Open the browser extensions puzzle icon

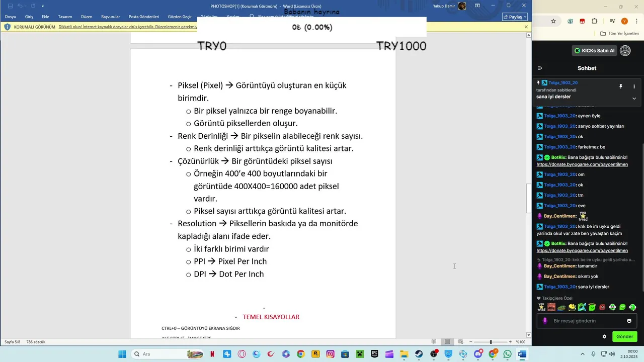[x=595, y=21]
